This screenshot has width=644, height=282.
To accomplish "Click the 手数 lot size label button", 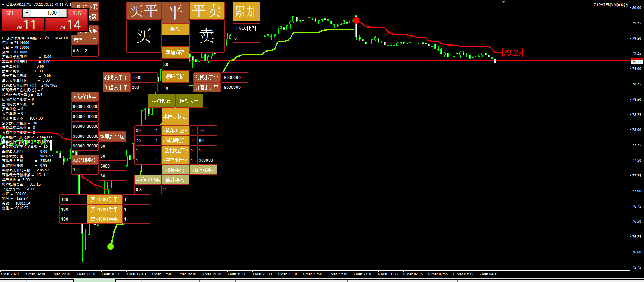I will 175,29.
